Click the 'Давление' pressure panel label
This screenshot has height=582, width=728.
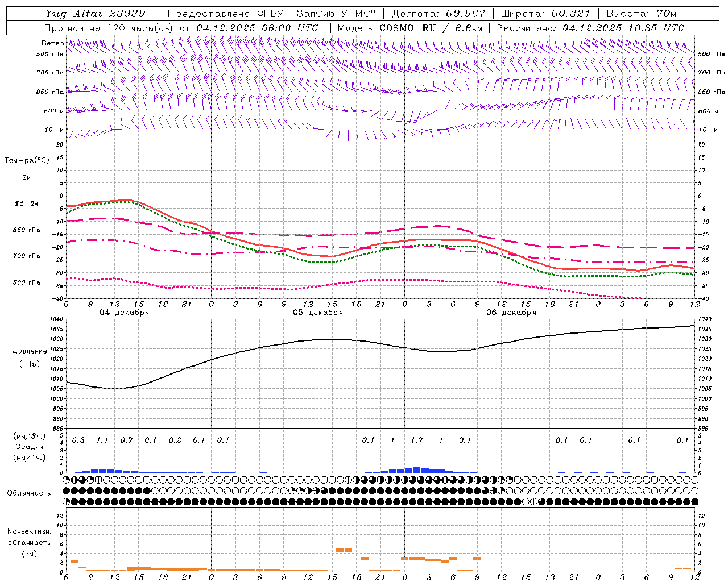(x=30, y=351)
